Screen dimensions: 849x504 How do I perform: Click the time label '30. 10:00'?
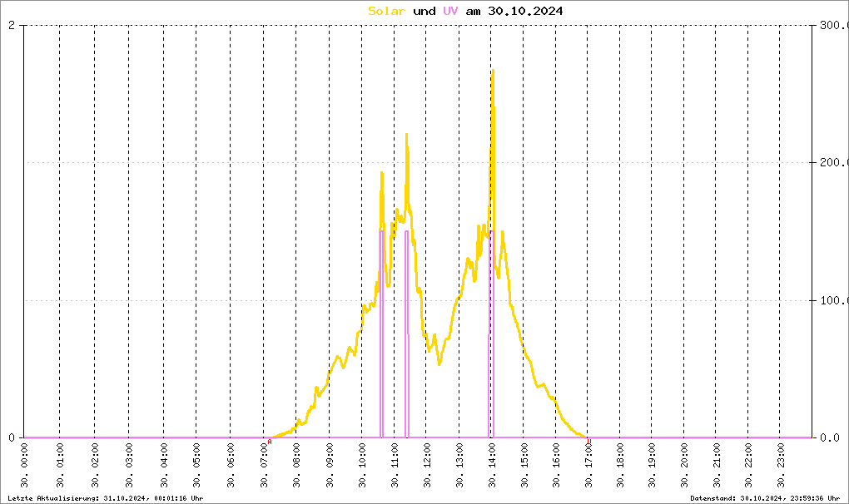pos(362,466)
